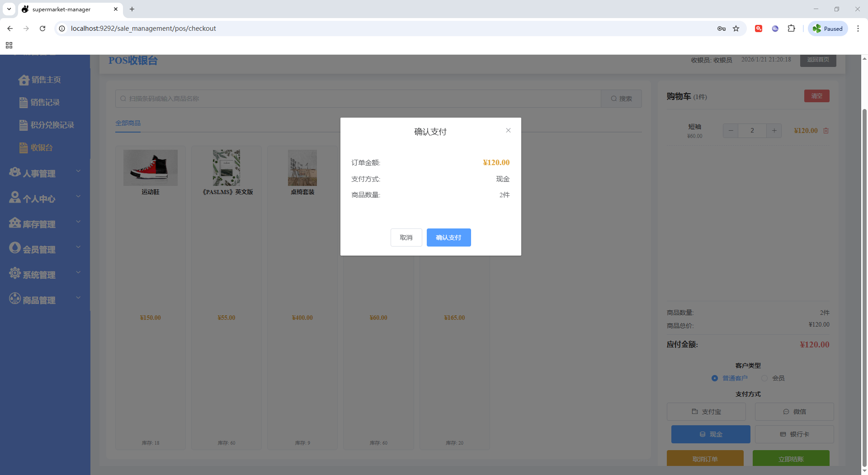The width and height of the screenshot is (868, 475).
Task: Select the 会员 radio button
Action: (764, 378)
